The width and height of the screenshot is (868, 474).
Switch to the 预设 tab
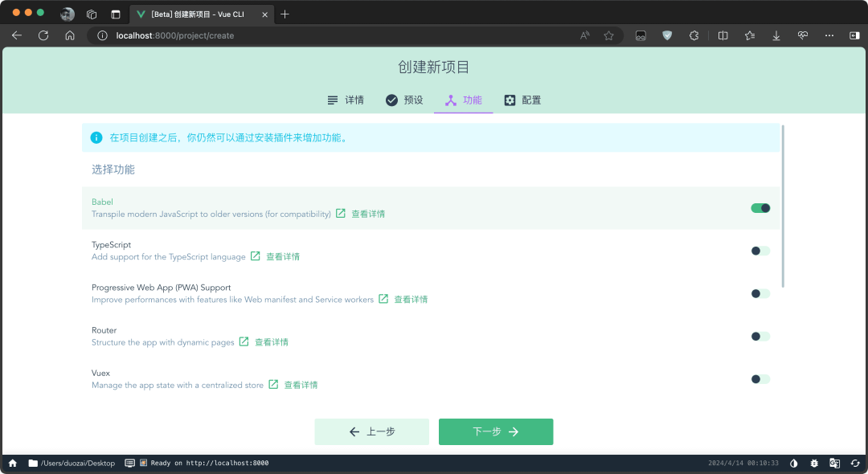(404, 100)
